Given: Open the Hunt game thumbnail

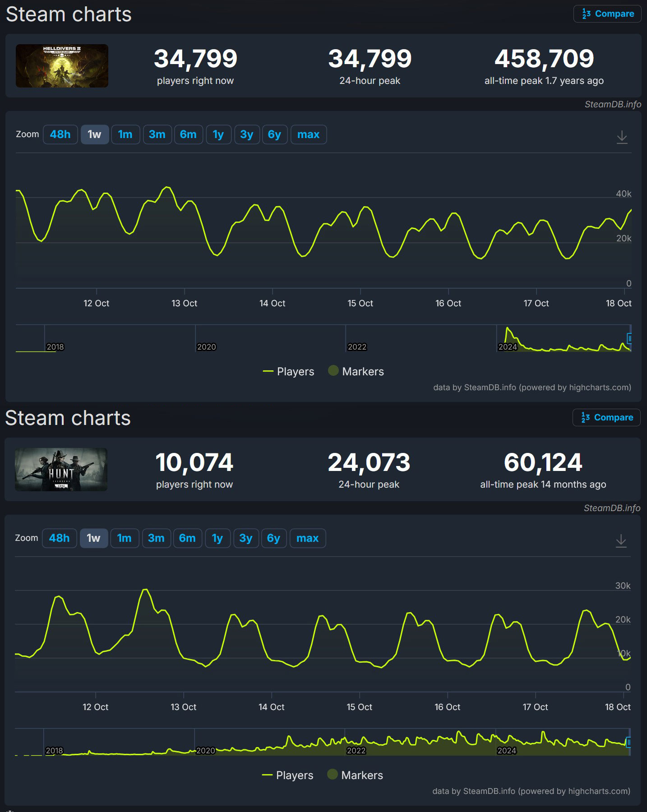Looking at the screenshot, I should click(x=61, y=470).
